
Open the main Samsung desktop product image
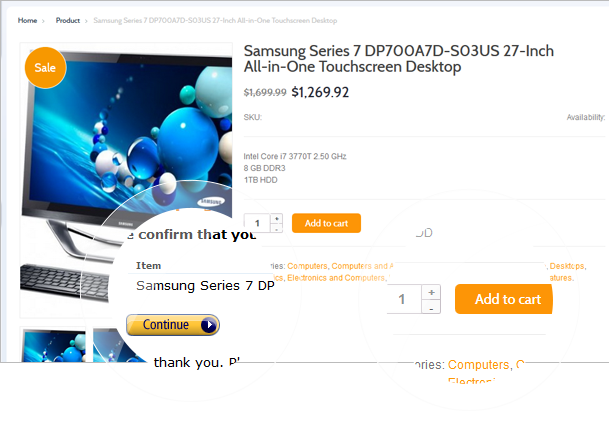(x=126, y=155)
